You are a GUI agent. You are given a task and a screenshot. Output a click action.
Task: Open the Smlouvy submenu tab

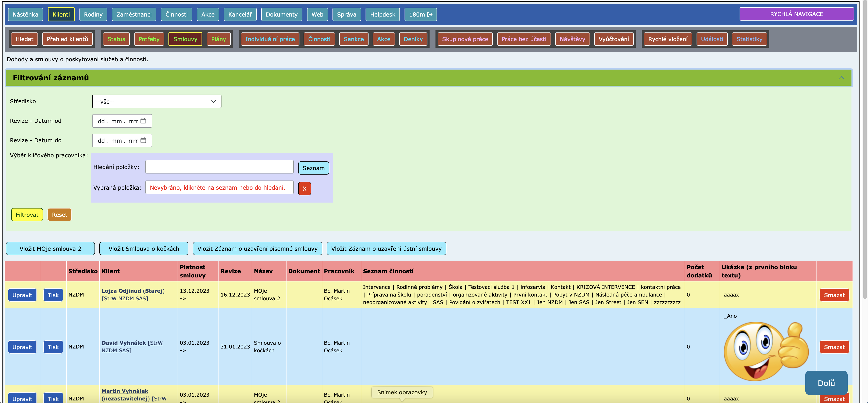185,39
